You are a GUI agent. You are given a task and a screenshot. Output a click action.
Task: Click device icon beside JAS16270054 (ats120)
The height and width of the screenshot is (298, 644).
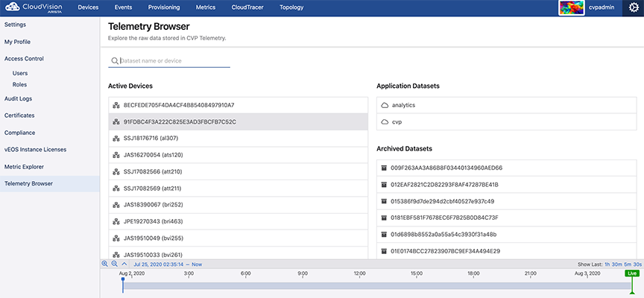(x=116, y=155)
